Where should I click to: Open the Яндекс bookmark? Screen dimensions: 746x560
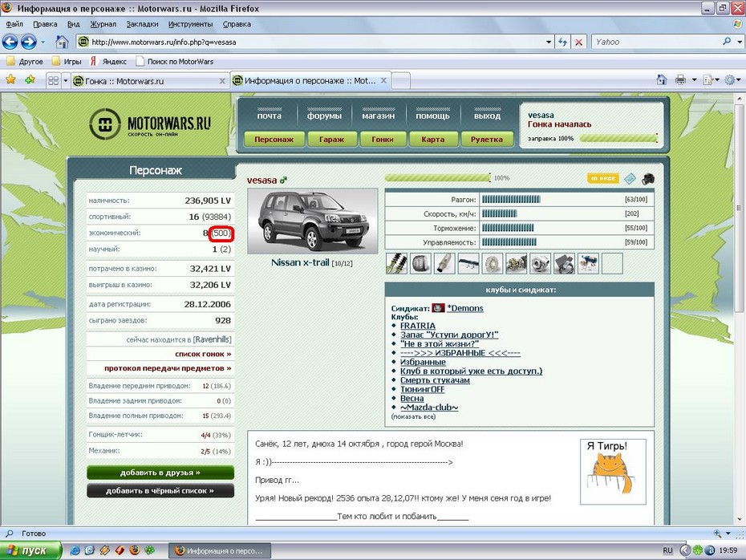tap(109, 62)
